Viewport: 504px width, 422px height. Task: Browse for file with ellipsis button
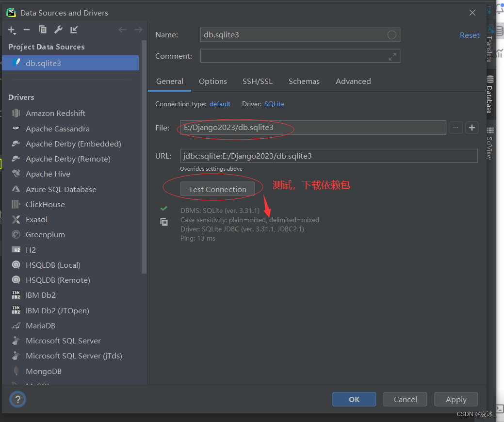456,128
